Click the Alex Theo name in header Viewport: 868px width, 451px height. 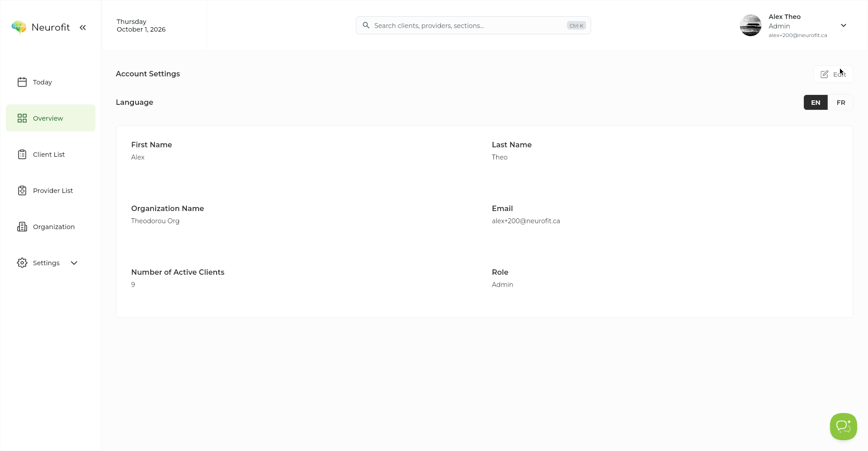(784, 17)
